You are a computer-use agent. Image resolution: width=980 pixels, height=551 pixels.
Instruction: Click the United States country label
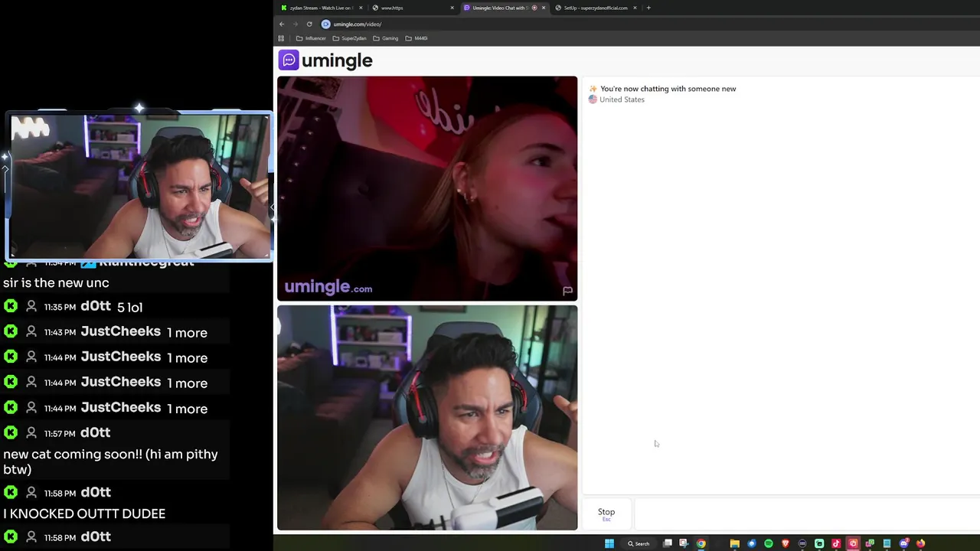tap(622, 99)
